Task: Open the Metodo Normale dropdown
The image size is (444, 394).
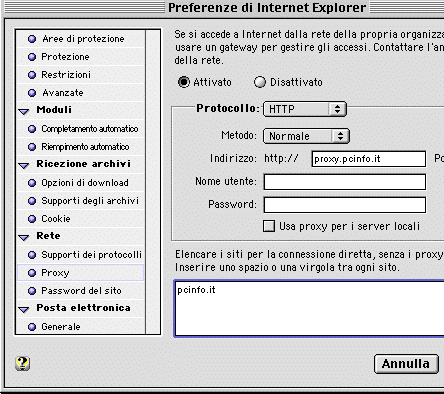Action: [306, 136]
